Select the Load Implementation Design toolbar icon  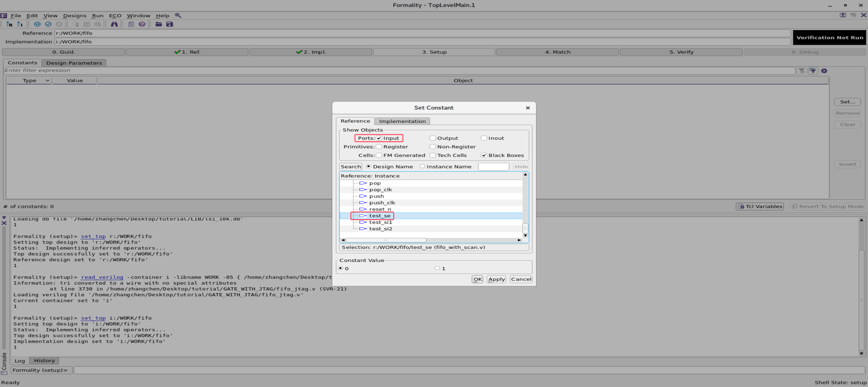pos(20,24)
